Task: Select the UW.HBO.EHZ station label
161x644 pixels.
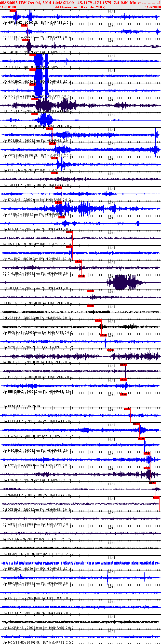Action: [x=37, y=613]
